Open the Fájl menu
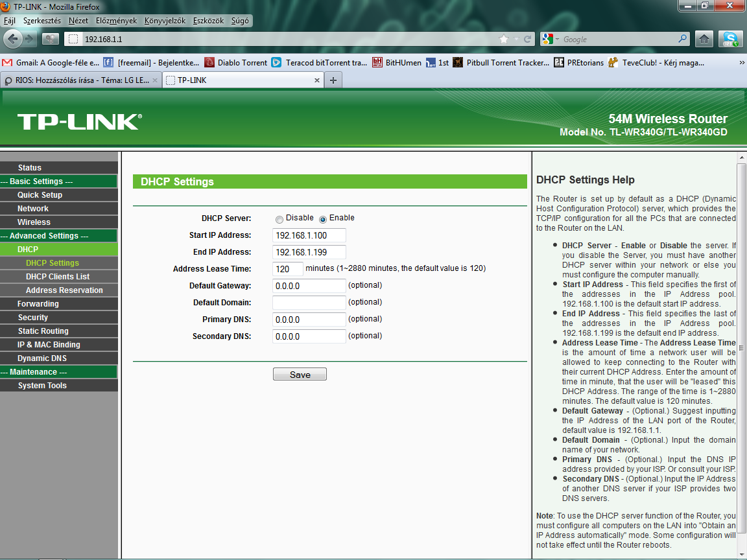747x560 pixels. (x=10, y=21)
